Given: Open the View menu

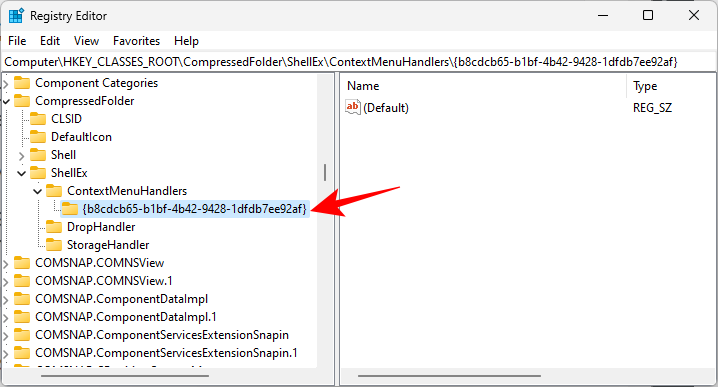Looking at the screenshot, I should [x=87, y=41].
